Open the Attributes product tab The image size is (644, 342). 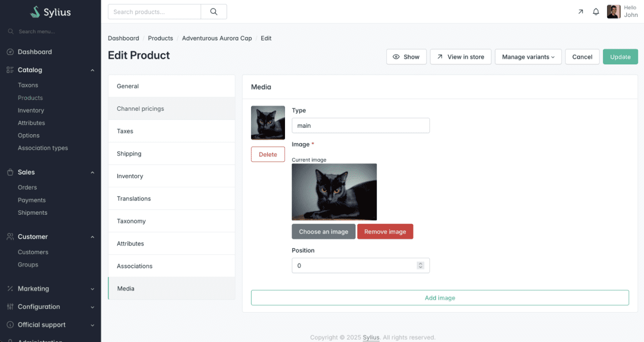point(171,244)
